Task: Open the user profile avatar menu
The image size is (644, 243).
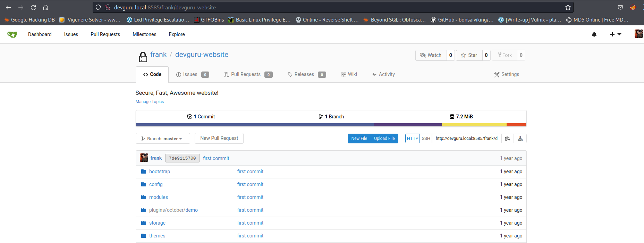Action: point(638,34)
